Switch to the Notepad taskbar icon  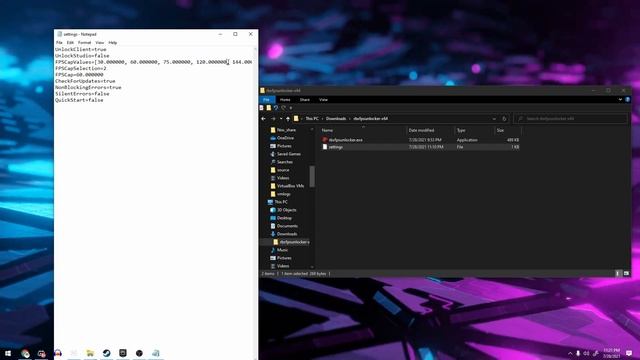pos(156,353)
